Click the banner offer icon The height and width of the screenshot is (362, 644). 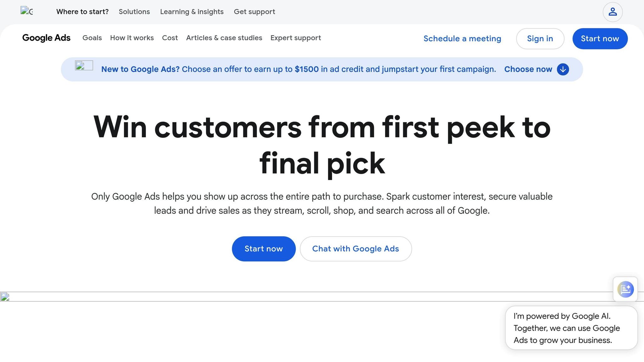coord(84,66)
